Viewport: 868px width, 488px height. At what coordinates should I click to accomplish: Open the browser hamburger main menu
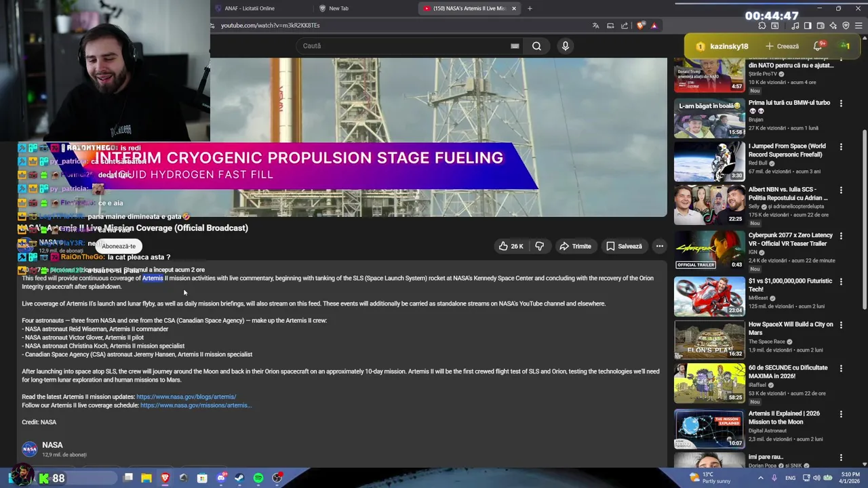click(859, 26)
